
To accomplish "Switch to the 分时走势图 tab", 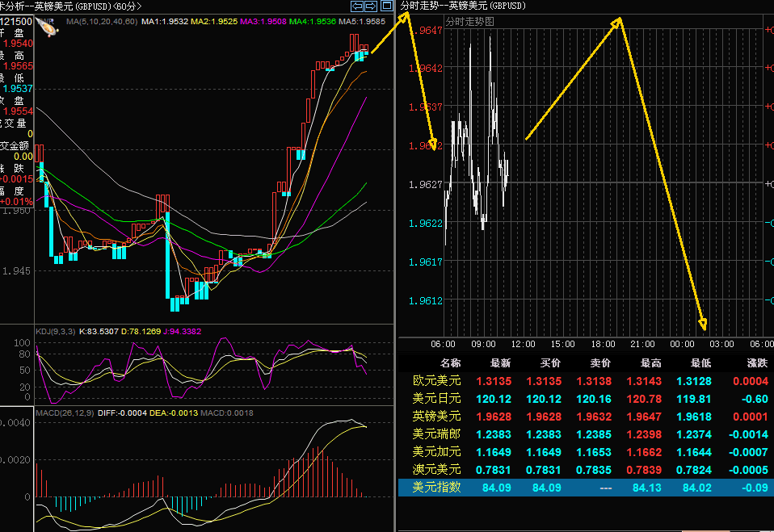I will [469, 21].
